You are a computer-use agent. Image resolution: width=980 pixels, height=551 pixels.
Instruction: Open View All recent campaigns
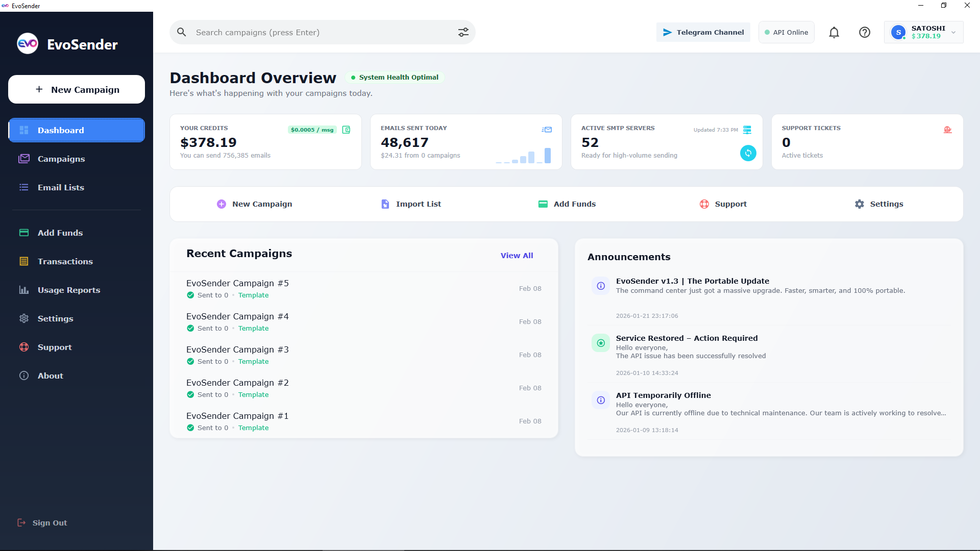coord(517,255)
